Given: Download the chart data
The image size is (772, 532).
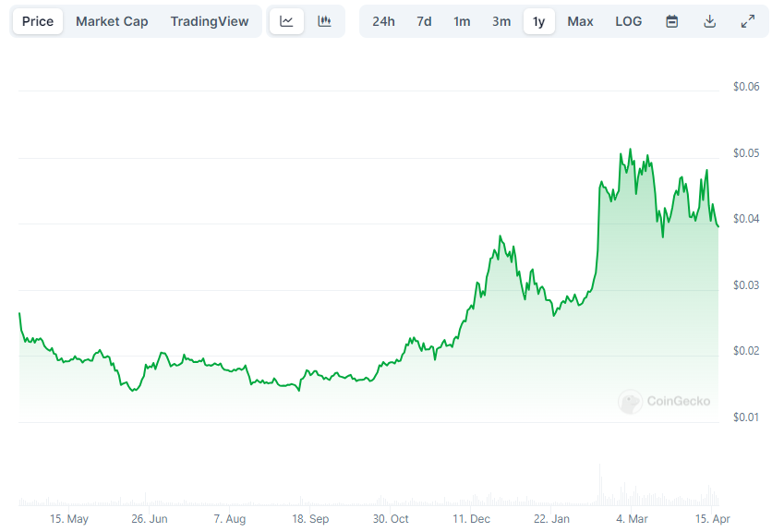Looking at the screenshot, I should (x=709, y=21).
